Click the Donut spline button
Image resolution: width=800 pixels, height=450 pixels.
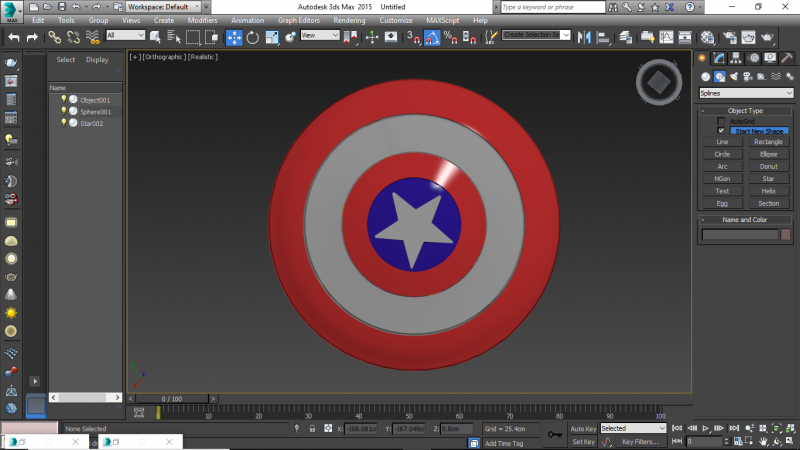click(768, 166)
